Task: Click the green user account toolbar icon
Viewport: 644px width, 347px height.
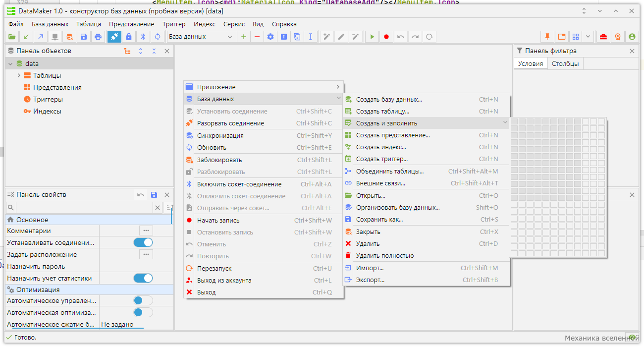Action: click(632, 37)
